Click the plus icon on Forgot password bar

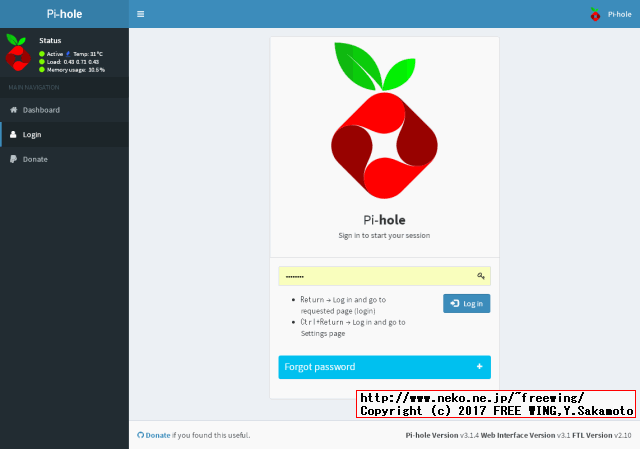click(480, 367)
